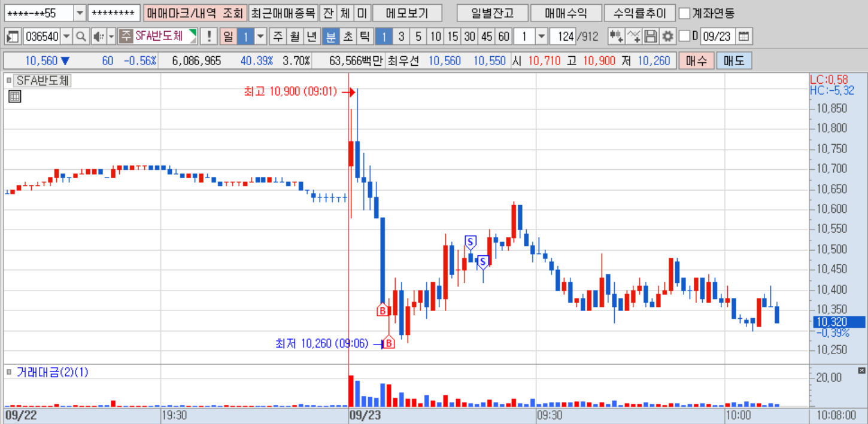
Task: Select the 5 minute interval
Action: (x=418, y=36)
